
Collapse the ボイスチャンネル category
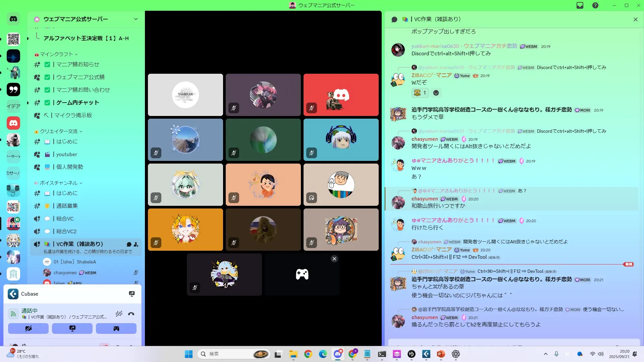click(x=59, y=183)
